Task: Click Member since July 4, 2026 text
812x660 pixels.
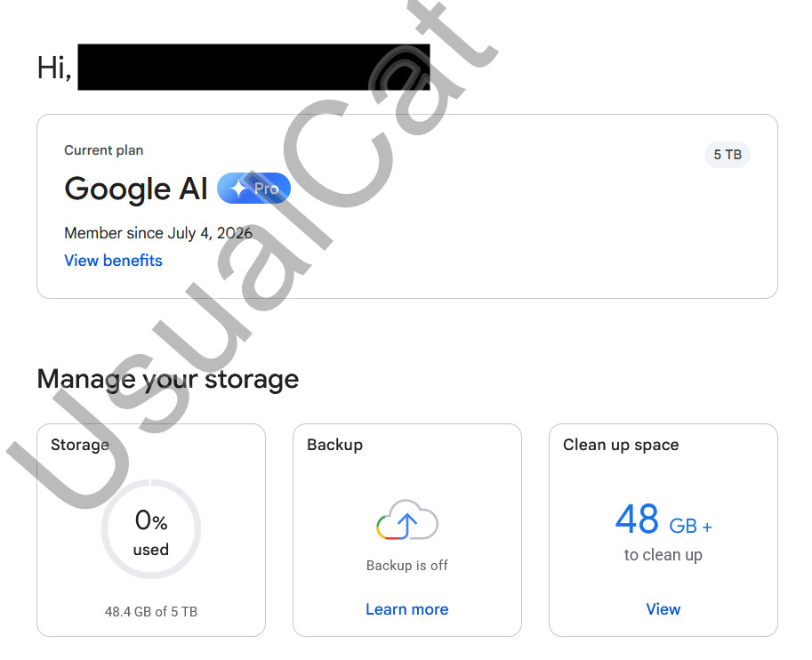Action: pyautogui.click(x=158, y=233)
